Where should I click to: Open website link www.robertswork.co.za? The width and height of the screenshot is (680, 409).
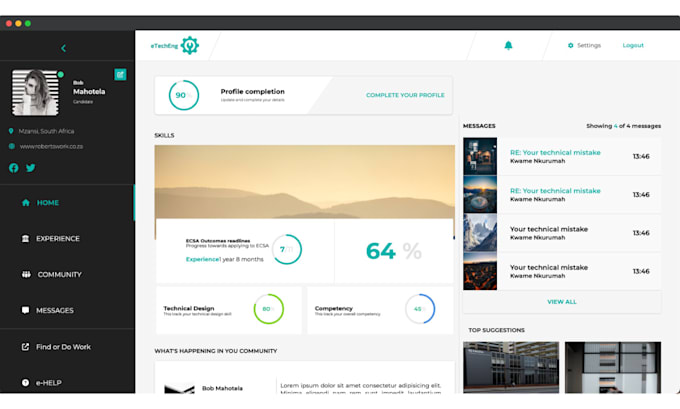51,146
